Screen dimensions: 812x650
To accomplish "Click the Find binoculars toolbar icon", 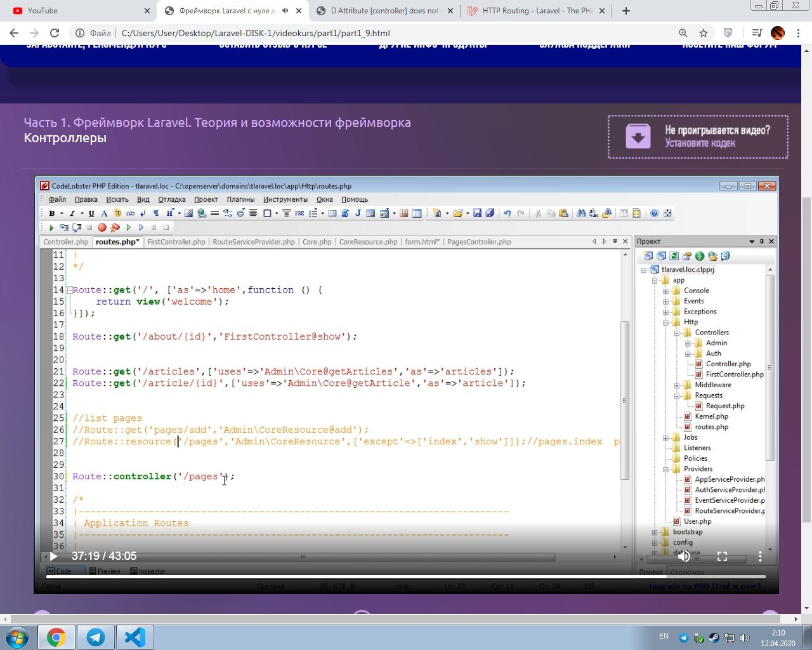I will 581,213.
